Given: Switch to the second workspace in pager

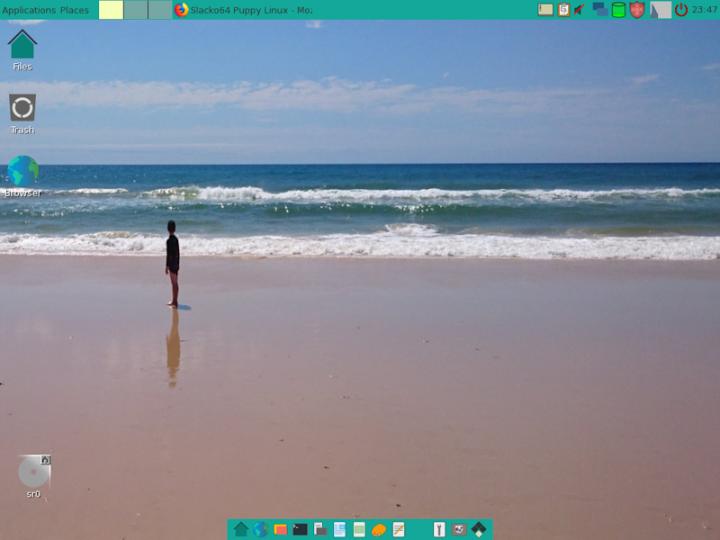Looking at the screenshot, I should point(136,10).
